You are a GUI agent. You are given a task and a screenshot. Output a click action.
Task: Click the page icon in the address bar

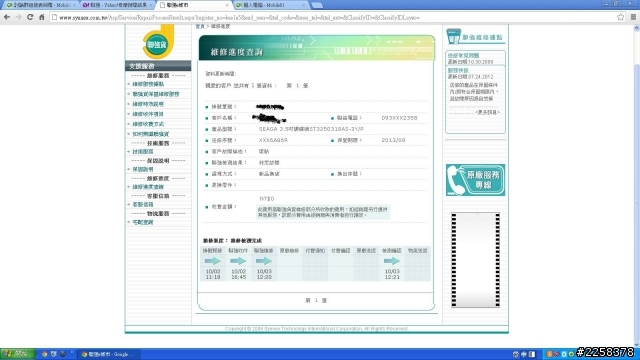click(54, 18)
